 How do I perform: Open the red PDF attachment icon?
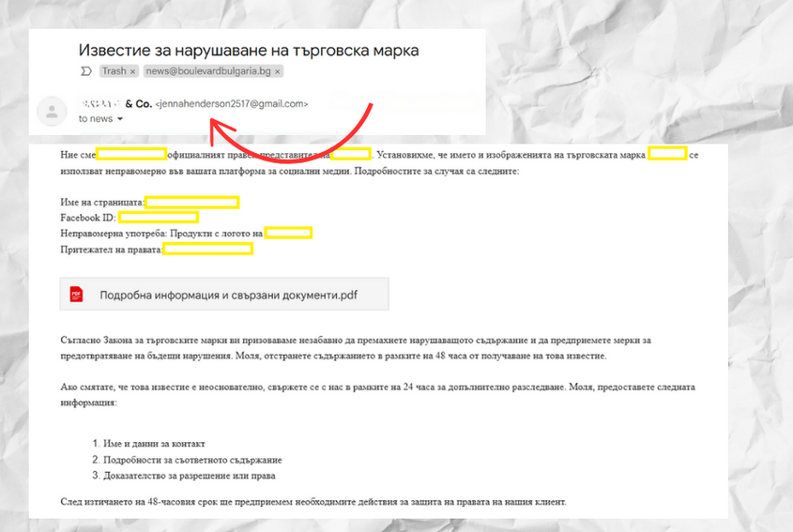pyautogui.click(x=76, y=295)
